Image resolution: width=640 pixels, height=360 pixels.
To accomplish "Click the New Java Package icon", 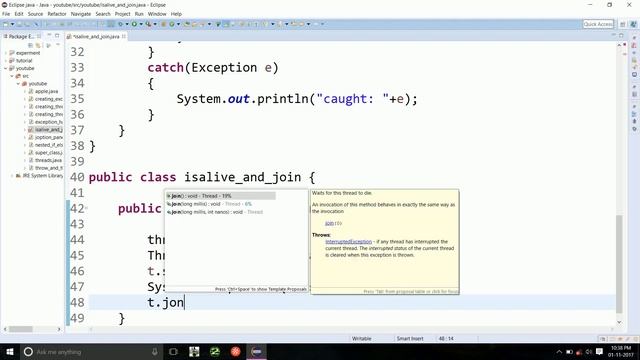I will click(164, 24).
